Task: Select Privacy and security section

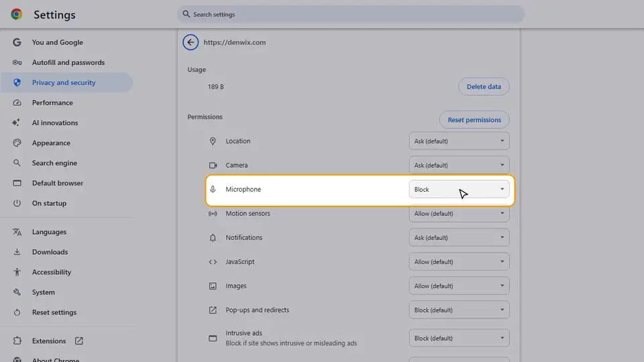Action: point(66,82)
